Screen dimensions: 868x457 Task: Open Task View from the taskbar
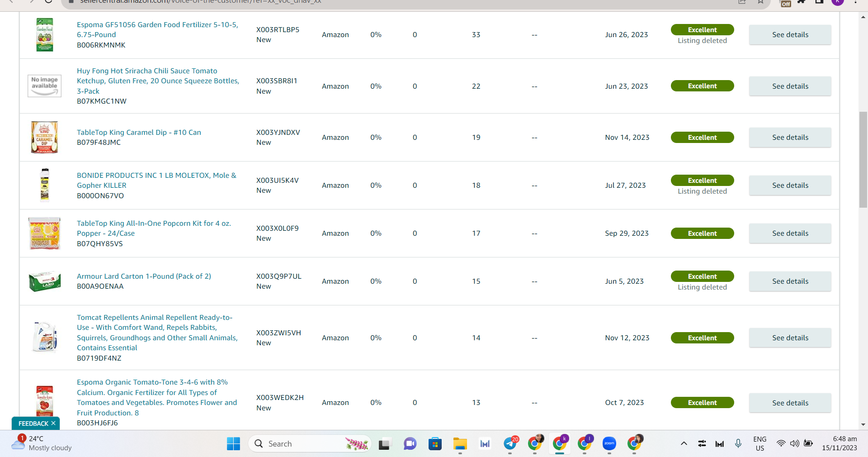coord(384,444)
